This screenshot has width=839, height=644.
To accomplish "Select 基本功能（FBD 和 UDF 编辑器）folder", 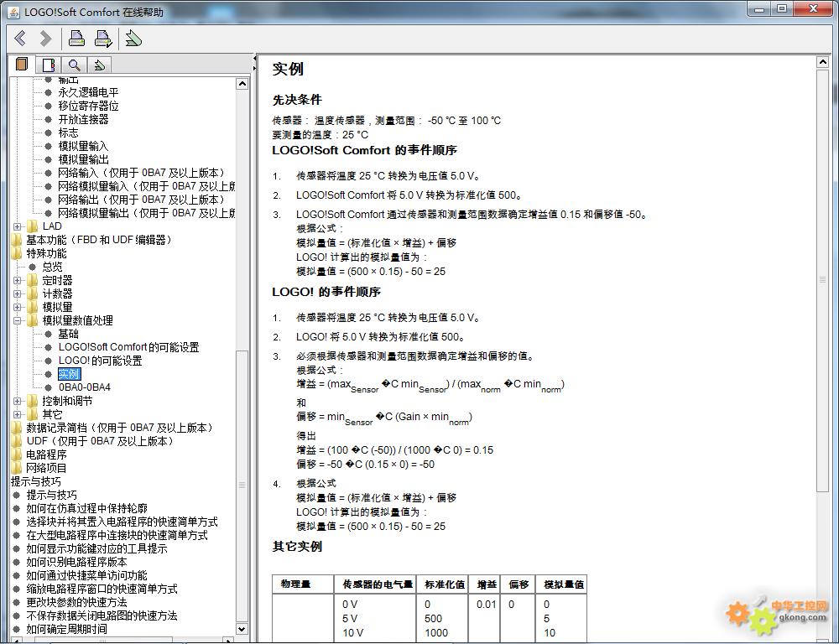I will click(x=100, y=240).
